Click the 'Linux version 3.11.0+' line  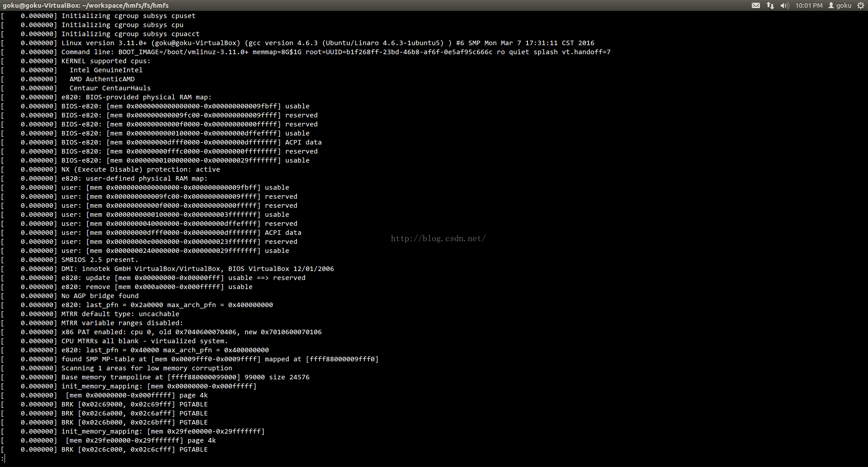click(x=297, y=43)
